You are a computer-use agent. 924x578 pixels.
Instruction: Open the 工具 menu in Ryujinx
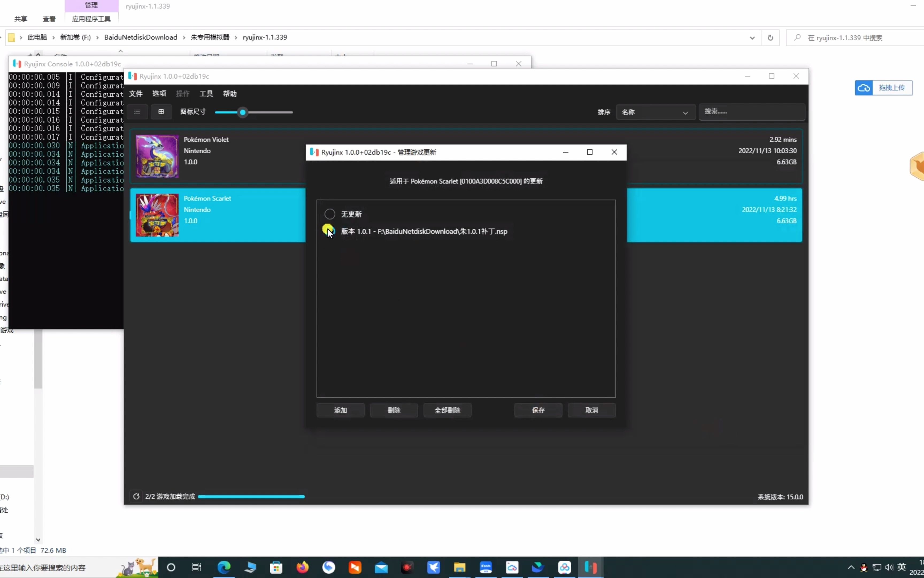click(x=206, y=94)
